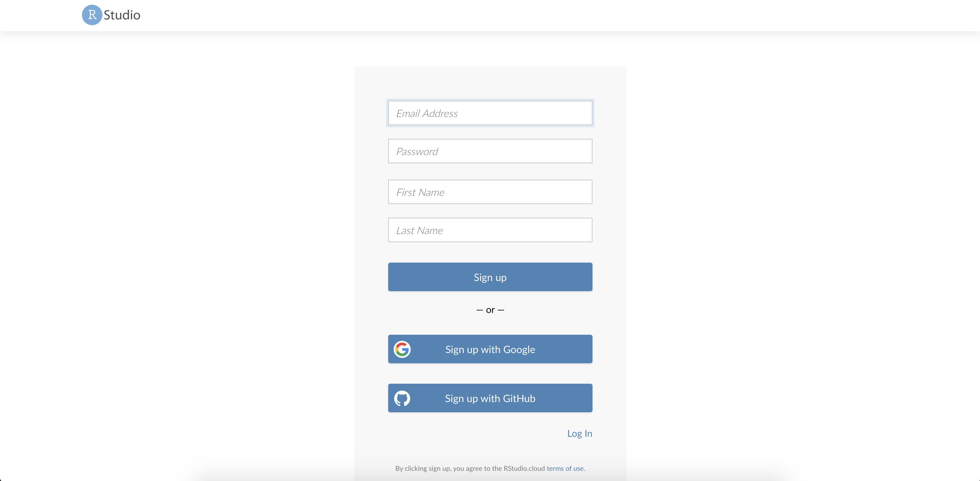Screen dimensions: 980x481
Task: Click into the First Name field
Action: click(490, 192)
